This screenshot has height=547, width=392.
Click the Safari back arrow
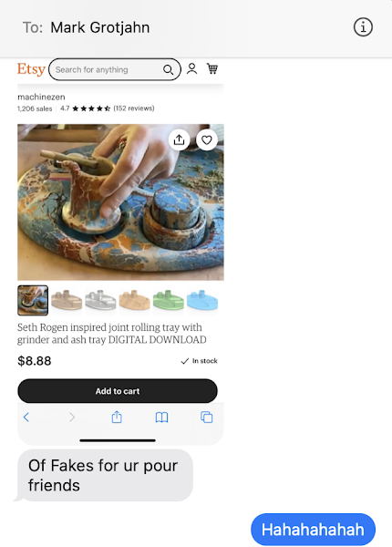(26, 417)
